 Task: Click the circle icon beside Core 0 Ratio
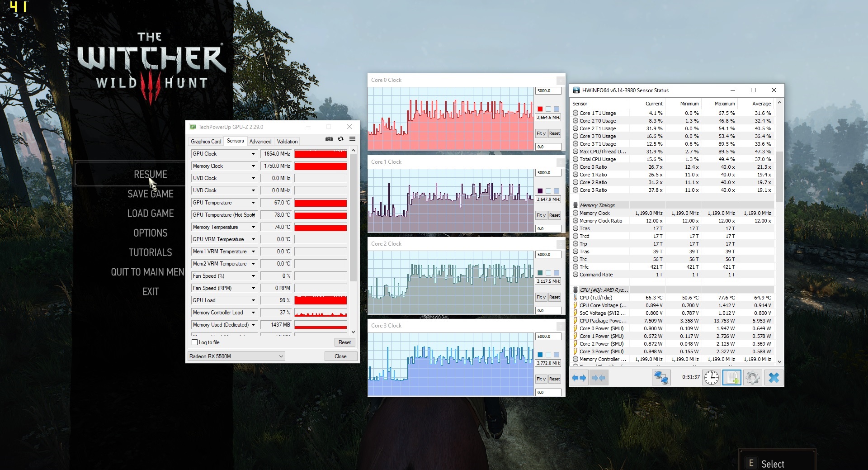pos(576,167)
